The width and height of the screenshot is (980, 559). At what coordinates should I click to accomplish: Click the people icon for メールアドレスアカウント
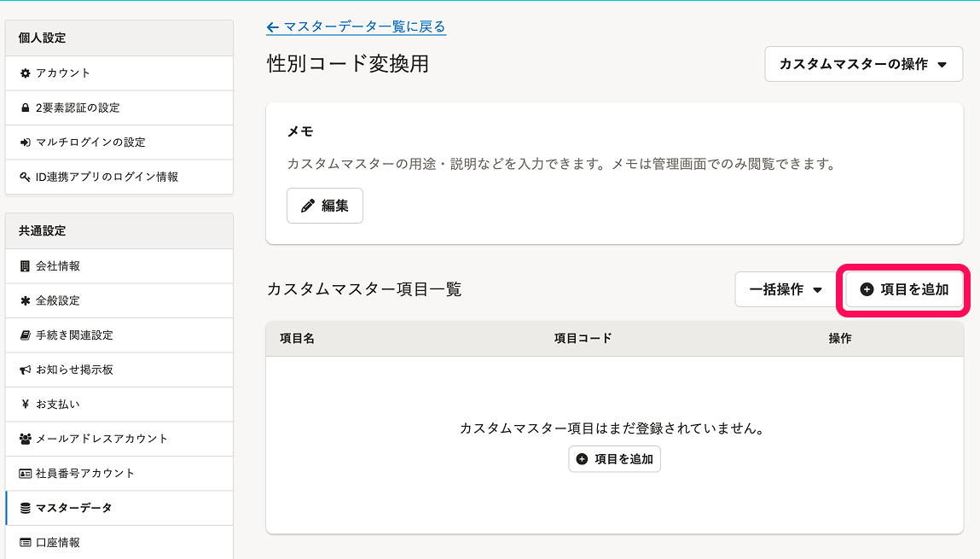point(26,439)
